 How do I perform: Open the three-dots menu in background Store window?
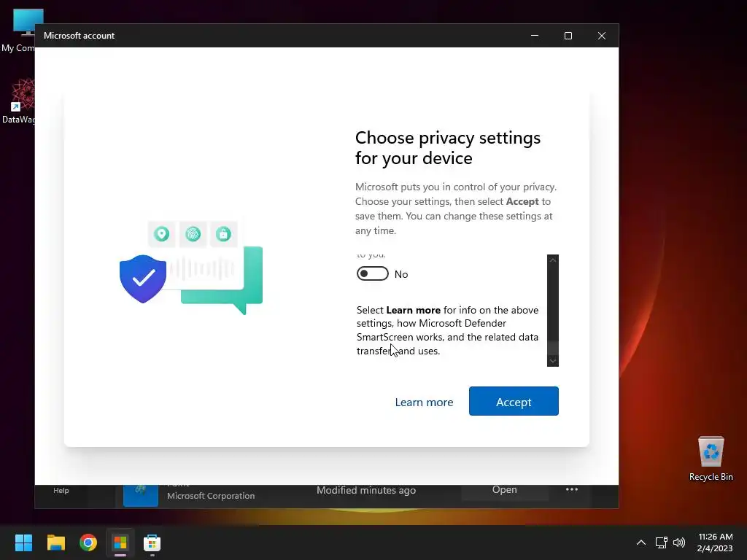(x=572, y=489)
